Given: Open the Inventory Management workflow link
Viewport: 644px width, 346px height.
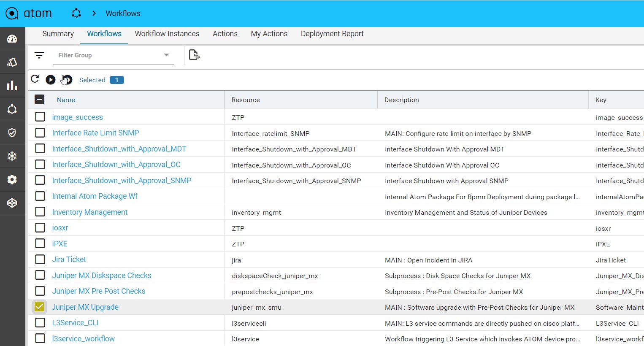Looking at the screenshot, I should pos(90,212).
